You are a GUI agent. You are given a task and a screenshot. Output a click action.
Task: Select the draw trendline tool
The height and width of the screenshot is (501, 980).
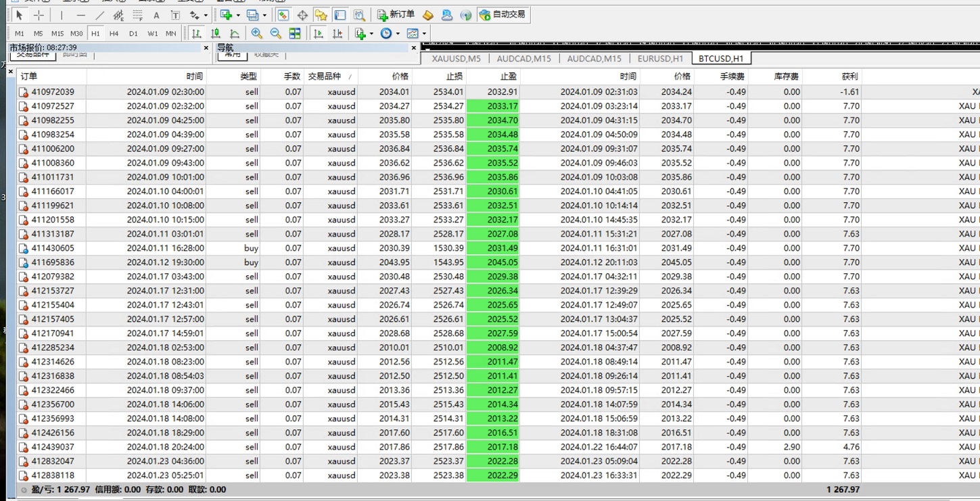click(100, 15)
